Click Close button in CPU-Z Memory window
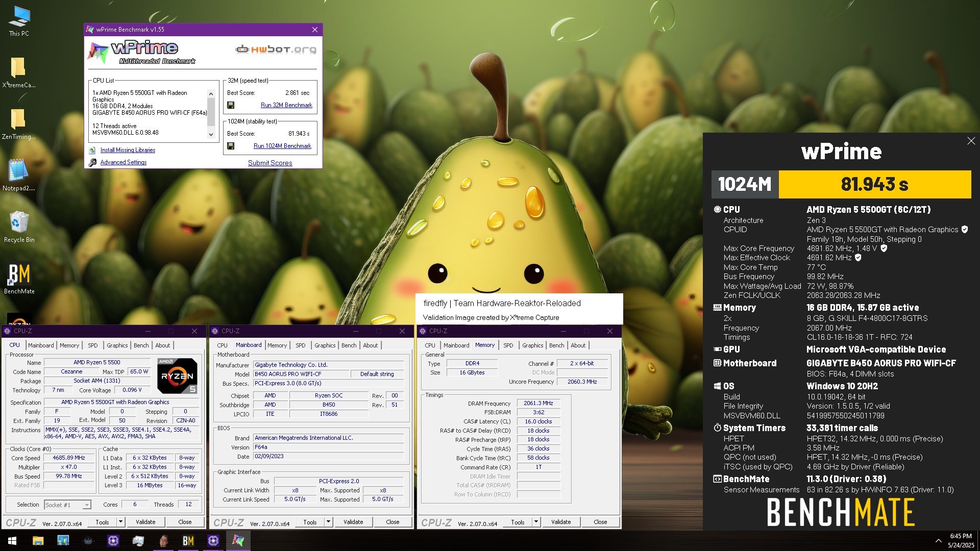 pos(600,522)
